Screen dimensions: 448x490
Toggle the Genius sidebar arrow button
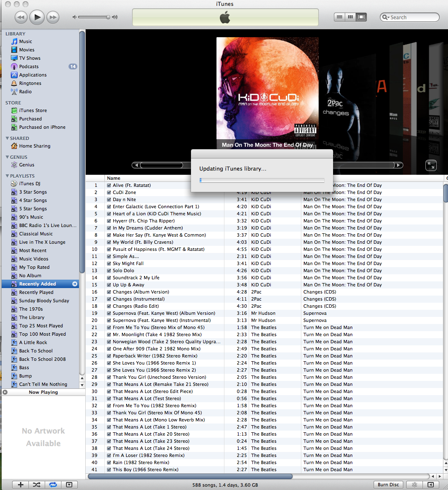click(x=430, y=485)
